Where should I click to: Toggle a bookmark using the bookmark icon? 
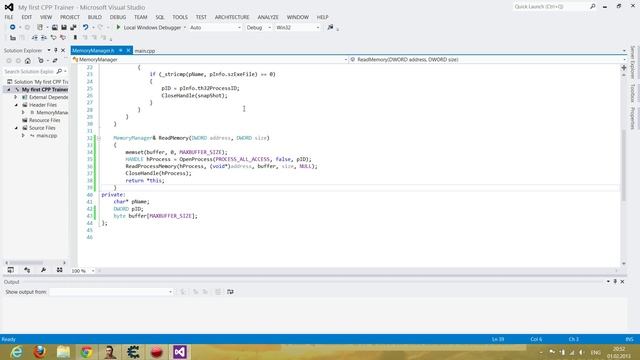[x=75, y=38]
